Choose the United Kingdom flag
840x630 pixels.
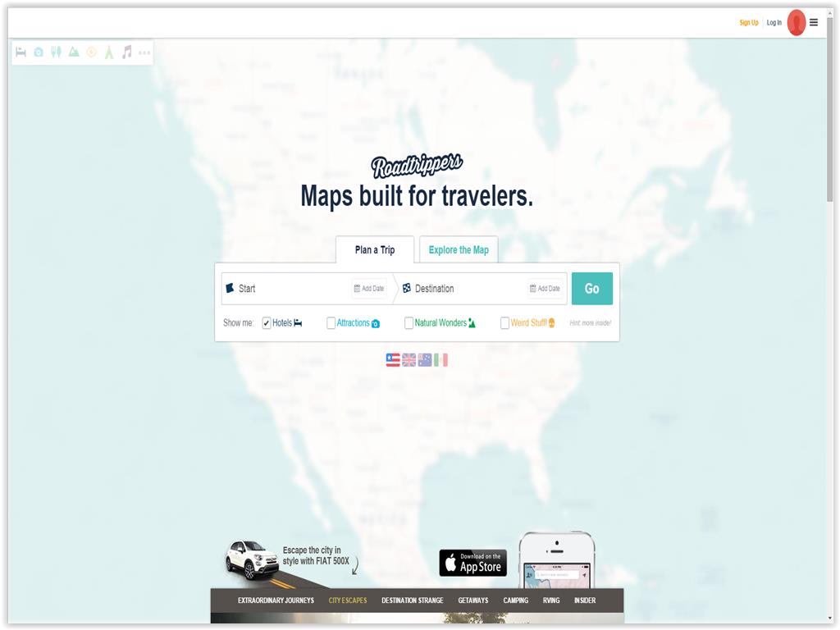click(x=409, y=360)
